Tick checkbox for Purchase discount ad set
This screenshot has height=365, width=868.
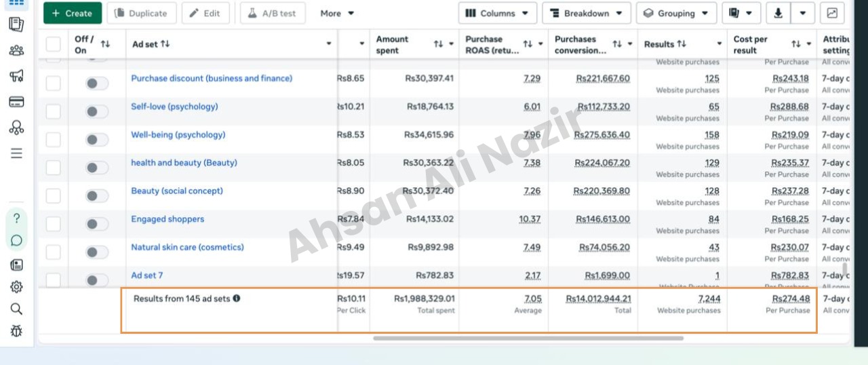tap(53, 83)
